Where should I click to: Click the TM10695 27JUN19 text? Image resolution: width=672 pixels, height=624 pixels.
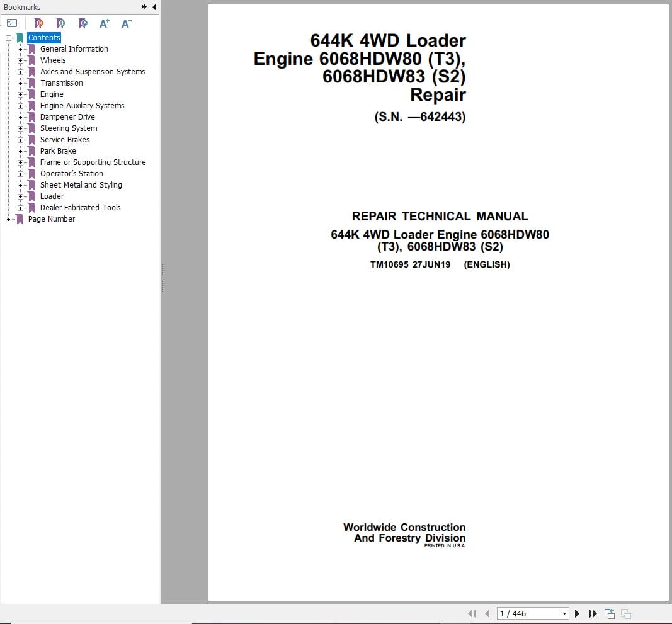(x=410, y=265)
